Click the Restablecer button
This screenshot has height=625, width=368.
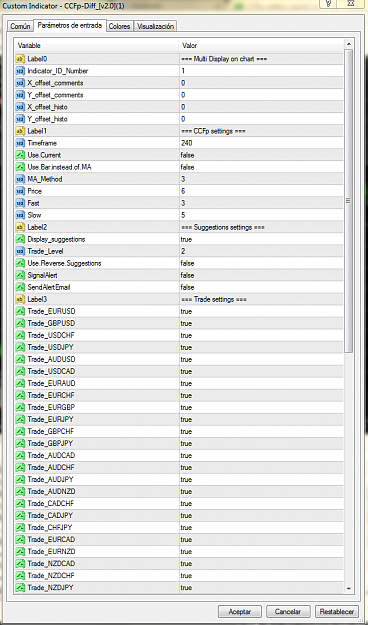[337, 611]
